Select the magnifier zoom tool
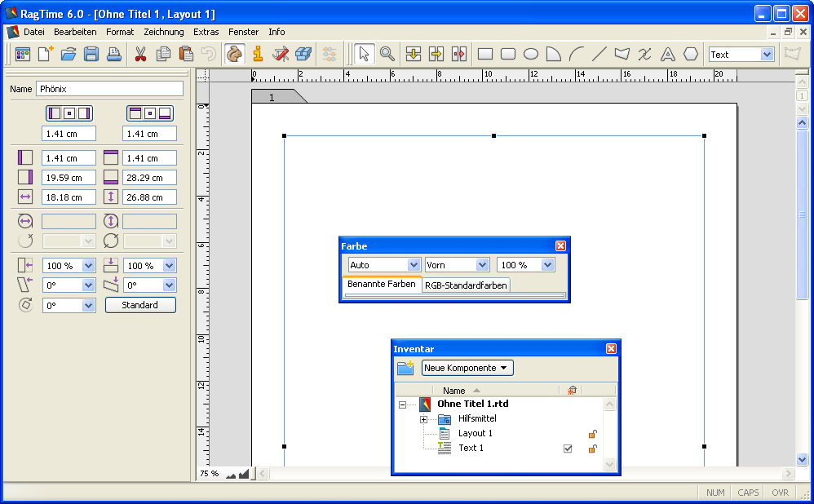The height and width of the screenshot is (504, 814). click(x=387, y=55)
